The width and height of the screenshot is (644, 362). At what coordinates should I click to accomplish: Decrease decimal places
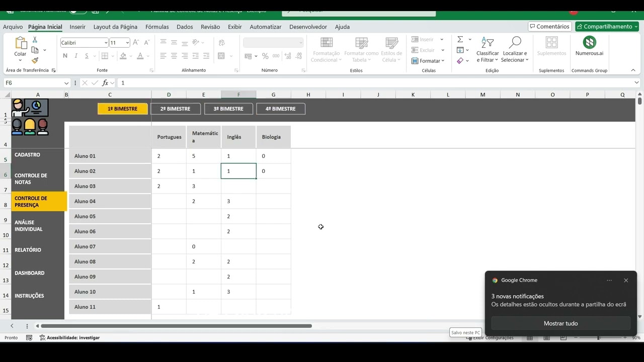(298, 56)
